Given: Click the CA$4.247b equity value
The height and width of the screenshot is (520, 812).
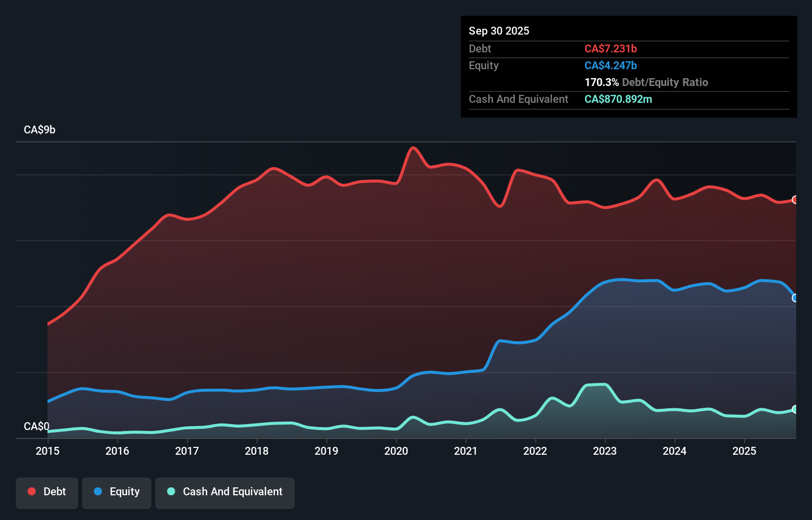Looking at the screenshot, I should 611,65.
